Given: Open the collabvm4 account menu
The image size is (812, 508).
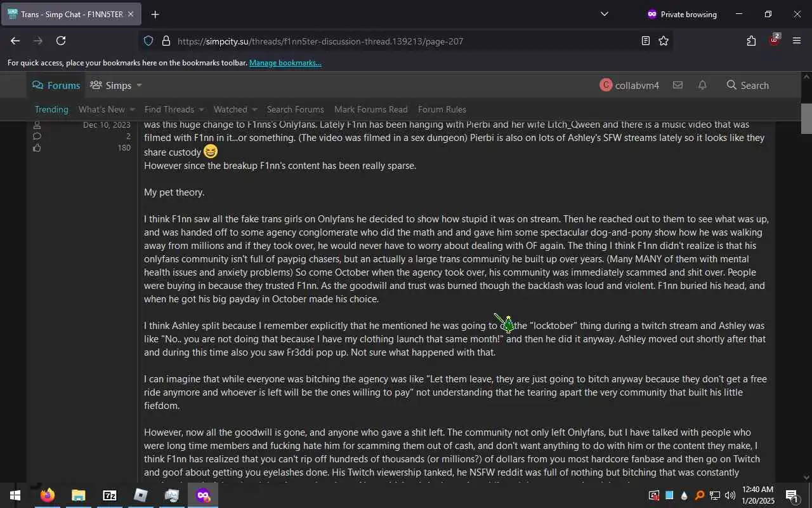Looking at the screenshot, I should 629,85.
